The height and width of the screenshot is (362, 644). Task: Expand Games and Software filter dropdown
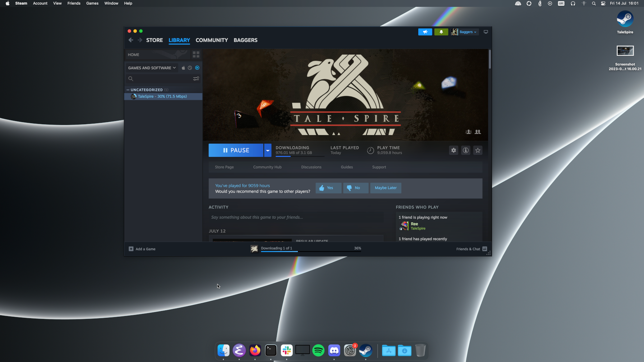(152, 68)
